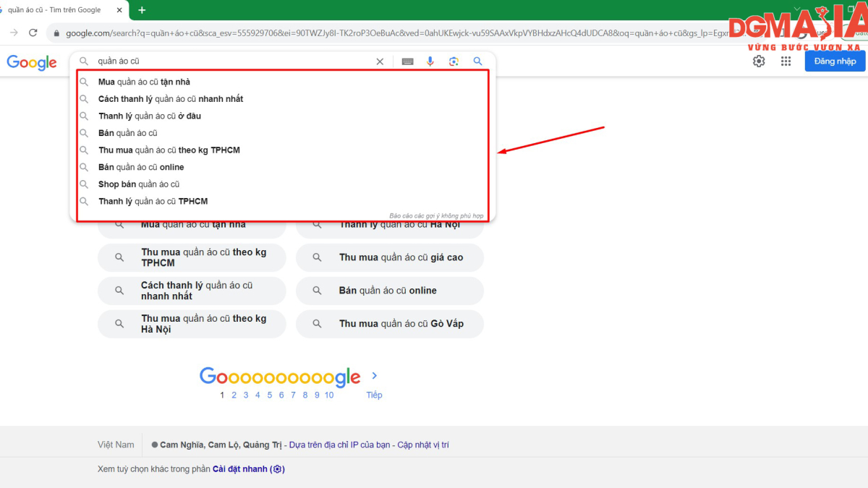Jump to results page 10
Viewport: 868px width, 488px height.
(x=329, y=395)
